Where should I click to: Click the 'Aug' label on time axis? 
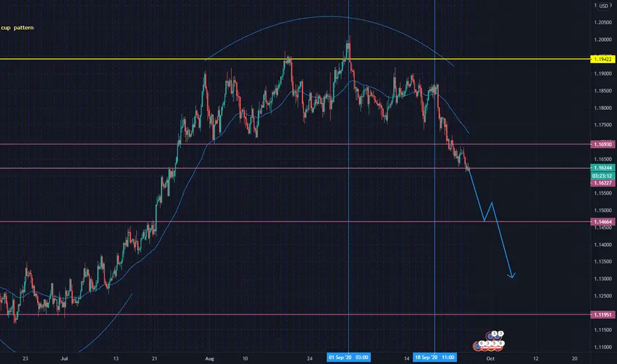click(209, 359)
